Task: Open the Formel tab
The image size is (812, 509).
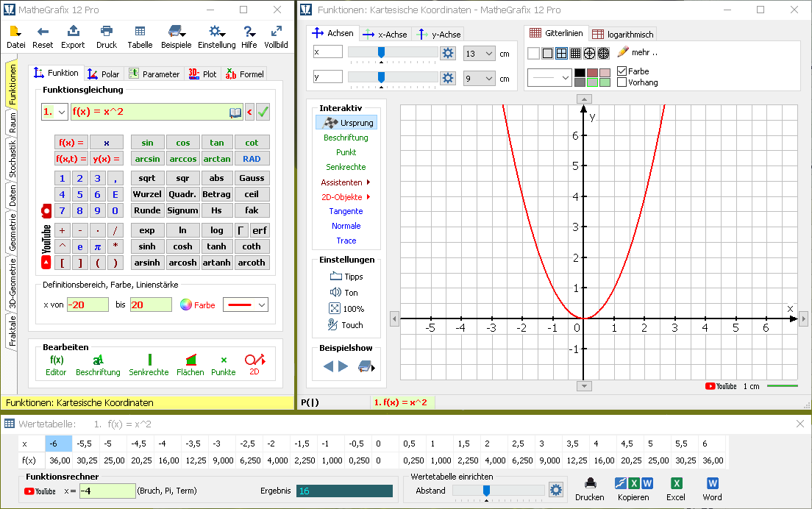Action: (245, 74)
